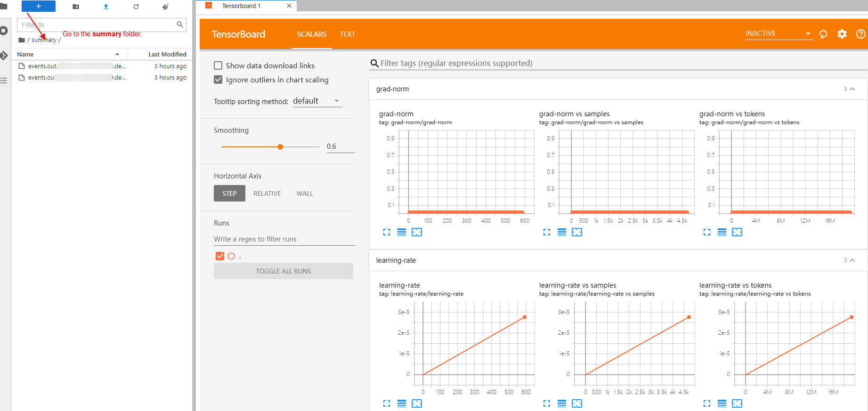Fit domain on grad-norm vs tokens chart
This screenshot has height=411, width=868.
coord(737,232)
